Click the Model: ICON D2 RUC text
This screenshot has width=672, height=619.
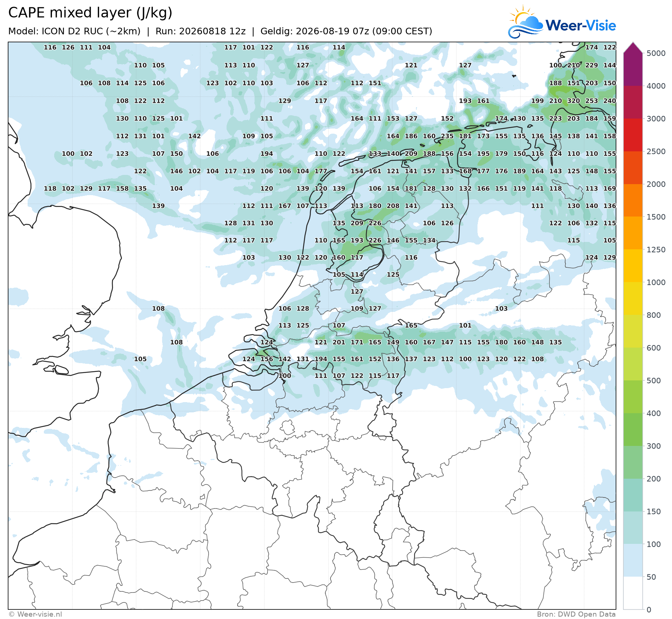coord(74,31)
